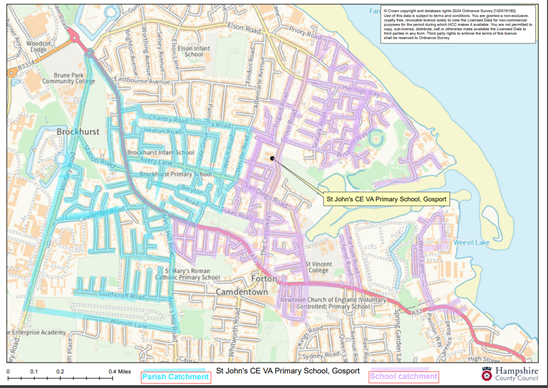The height and width of the screenshot is (388, 548).
Task: Click the Forton place name
Action: coord(264,279)
